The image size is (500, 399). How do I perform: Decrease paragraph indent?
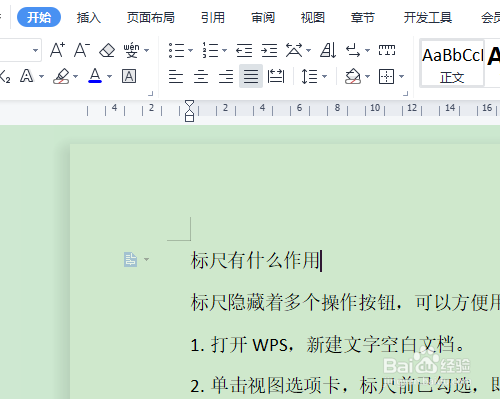[244, 50]
